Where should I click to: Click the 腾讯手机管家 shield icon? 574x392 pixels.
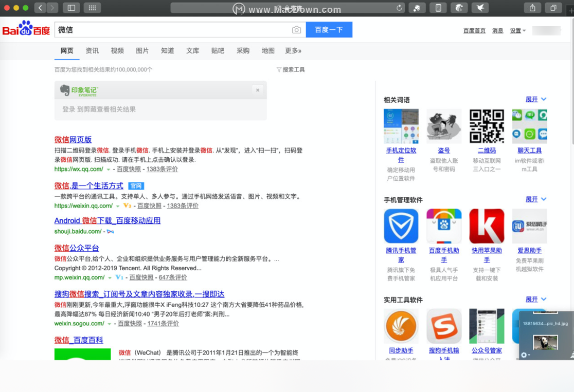point(401,226)
